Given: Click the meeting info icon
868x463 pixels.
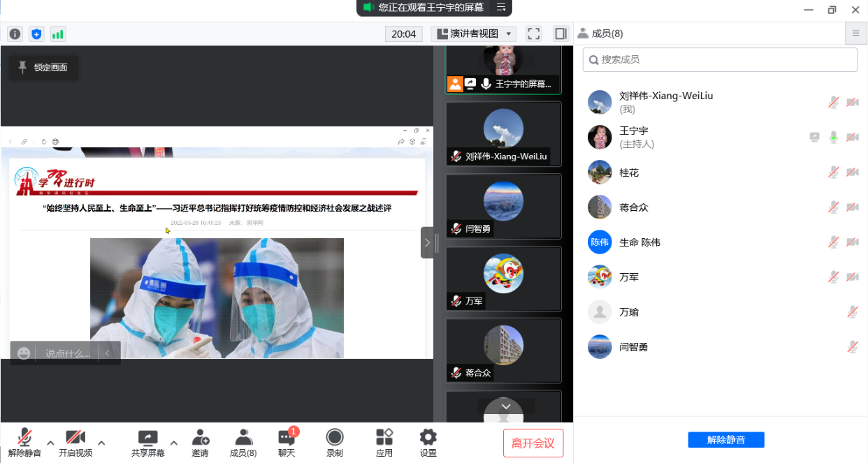Looking at the screenshot, I should tap(15, 34).
